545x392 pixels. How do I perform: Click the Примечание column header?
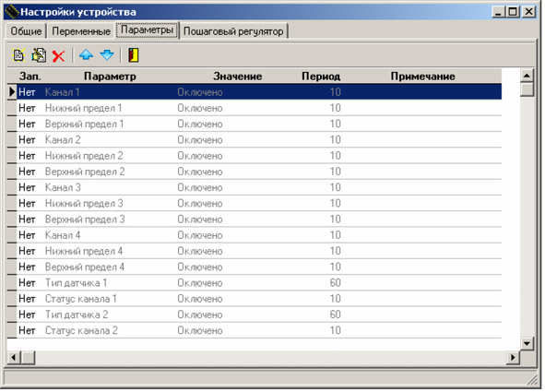[x=422, y=77]
